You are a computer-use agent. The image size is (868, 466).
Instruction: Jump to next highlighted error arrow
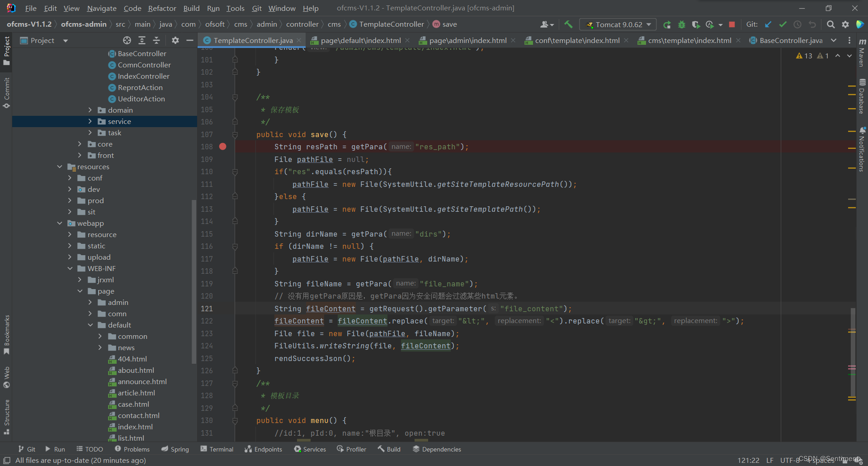pyautogui.click(x=849, y=56)
